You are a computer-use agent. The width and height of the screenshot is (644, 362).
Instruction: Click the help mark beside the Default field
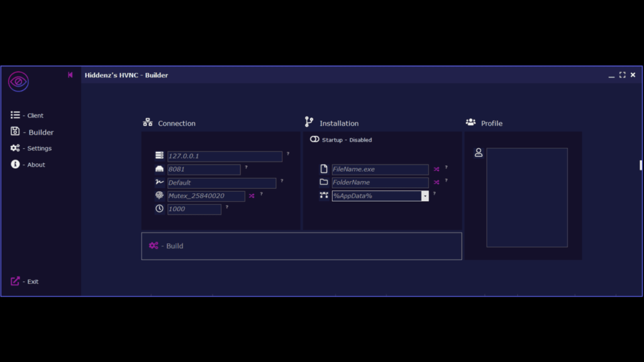pos(282,180)
